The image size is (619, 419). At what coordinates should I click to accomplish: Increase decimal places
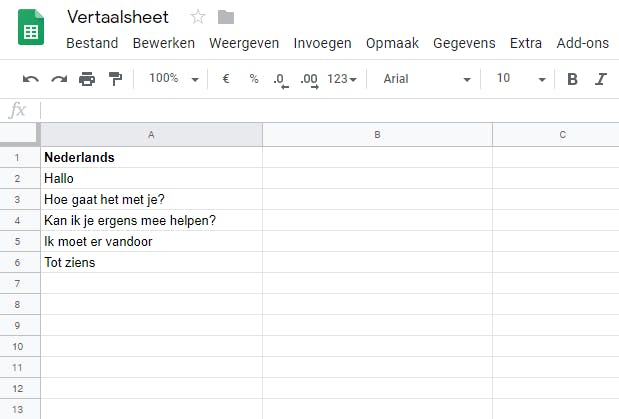point(309,79)
